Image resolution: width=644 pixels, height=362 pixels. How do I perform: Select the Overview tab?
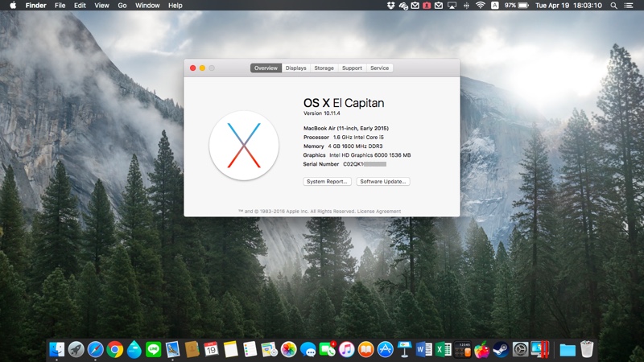pyautogui.click(x=266, y=68)
